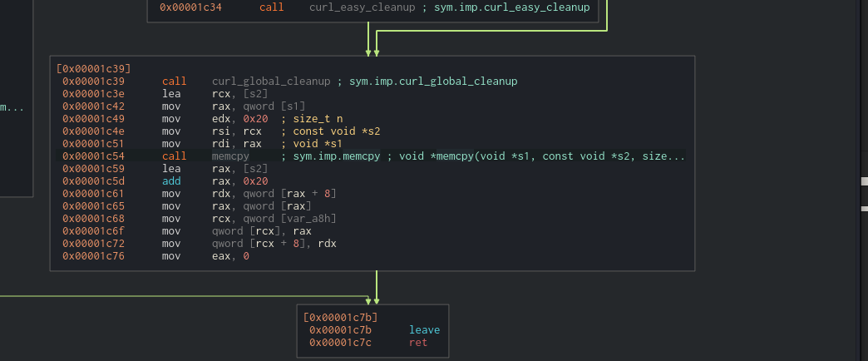868x361 pixels.
Task: Select mov qword [rcx + 8], rdx
Action: coord(249,244)
